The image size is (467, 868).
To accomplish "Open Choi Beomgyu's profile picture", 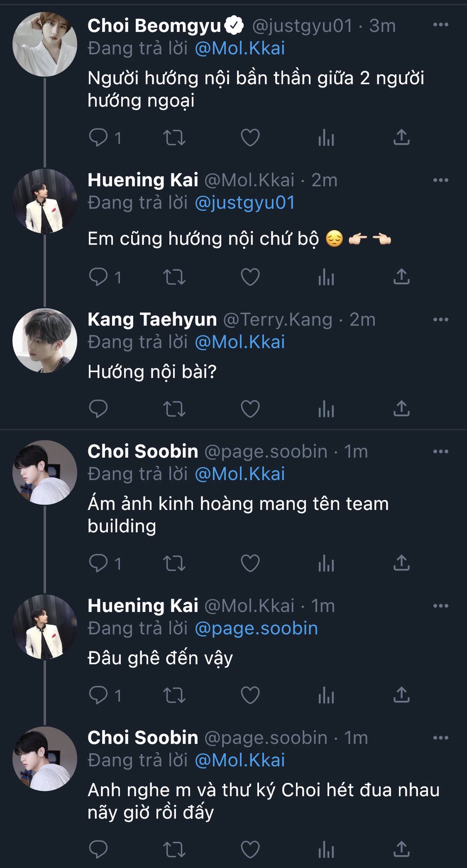I will tap(45, 44).
